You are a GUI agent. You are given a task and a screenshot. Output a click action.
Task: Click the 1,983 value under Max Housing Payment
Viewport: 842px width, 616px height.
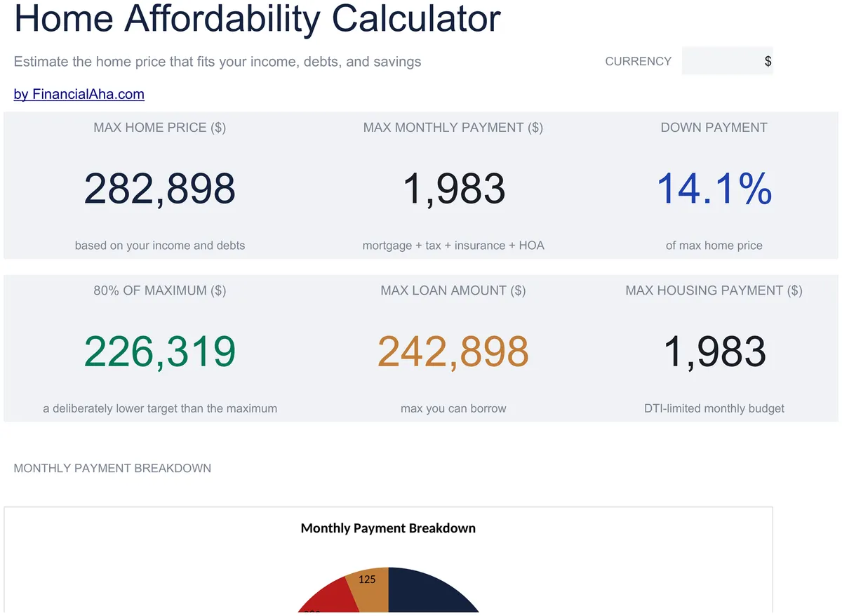click(714, 351)
